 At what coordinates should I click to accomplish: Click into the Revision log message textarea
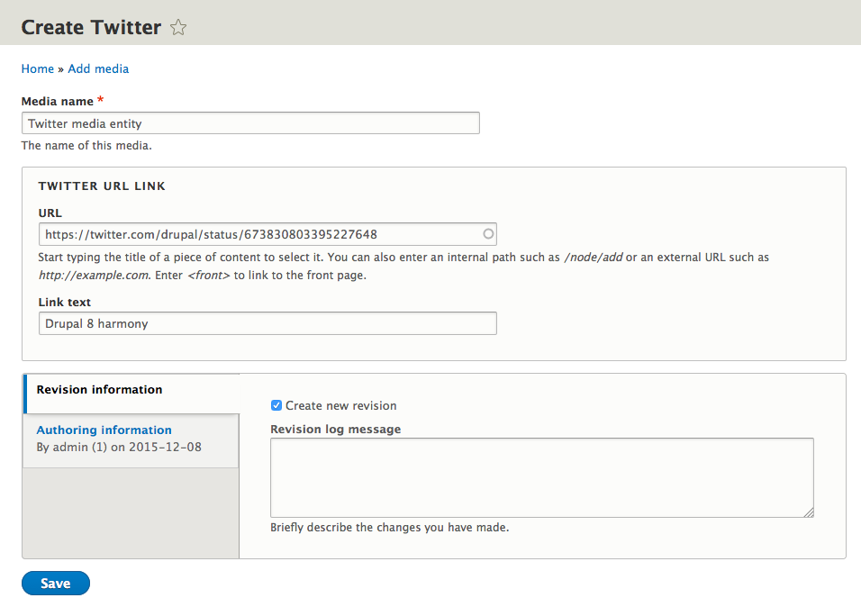[542, 477]
